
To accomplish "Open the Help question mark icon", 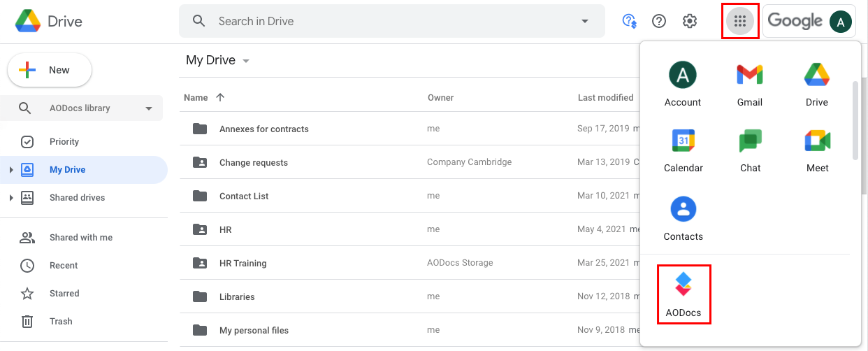I will coord(659,21).
